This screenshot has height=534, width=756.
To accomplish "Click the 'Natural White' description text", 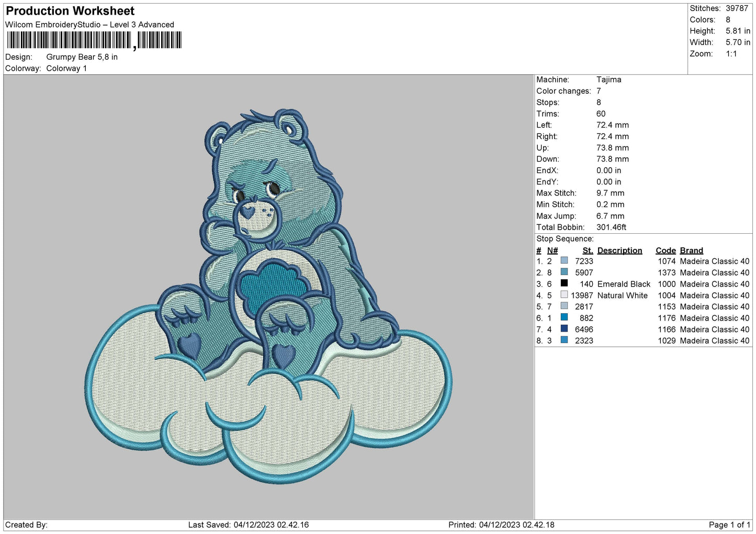I will tap(623, 296).
